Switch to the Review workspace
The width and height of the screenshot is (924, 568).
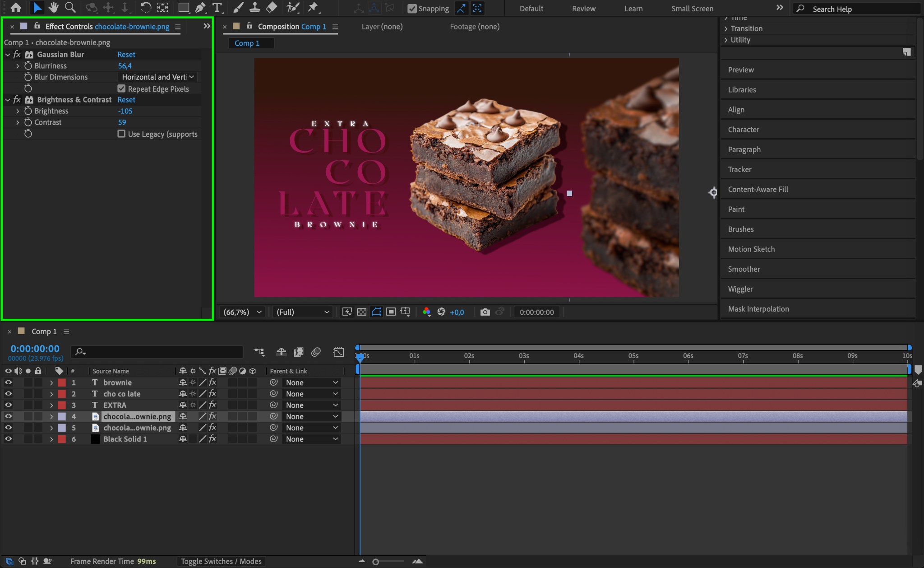coord(583,9)
